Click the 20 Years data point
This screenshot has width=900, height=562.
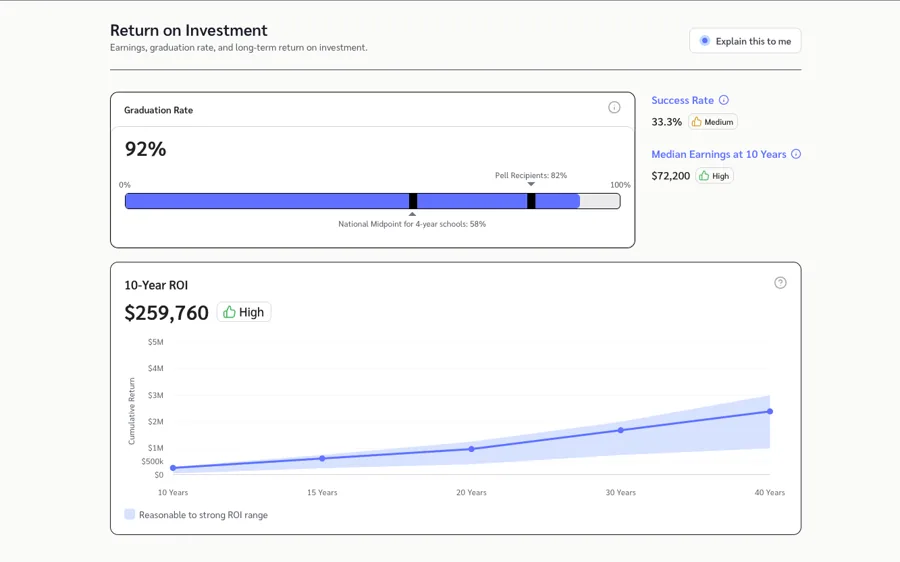[x=471, y=449]
